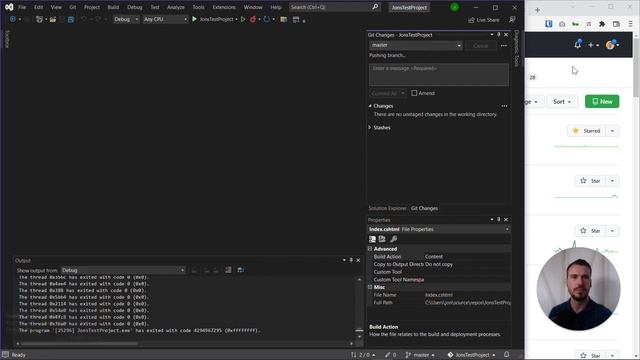Open solution configurations Debug dropdown
640x360 pixels.
coord(126,19)
